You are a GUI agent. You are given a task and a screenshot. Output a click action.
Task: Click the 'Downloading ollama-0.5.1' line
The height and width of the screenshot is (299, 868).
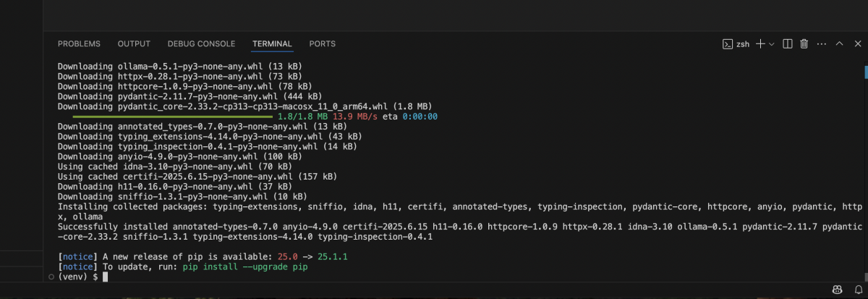(179, 66)
